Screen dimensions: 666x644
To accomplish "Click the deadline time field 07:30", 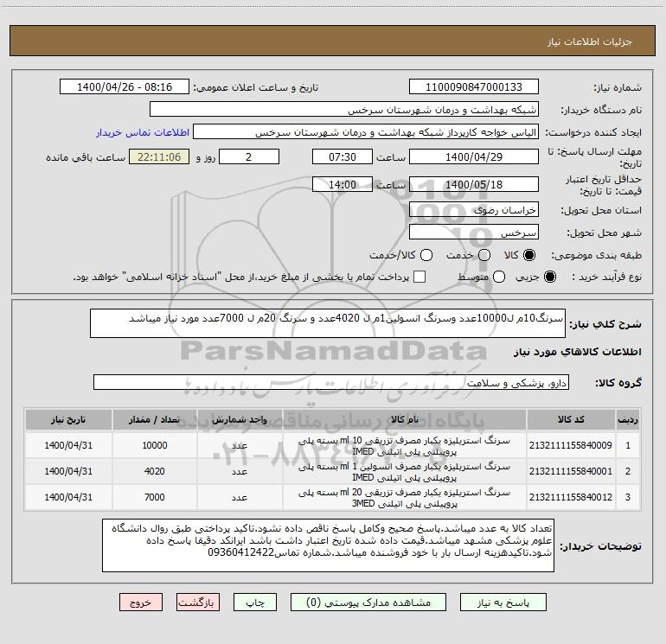I will [343, 156].
